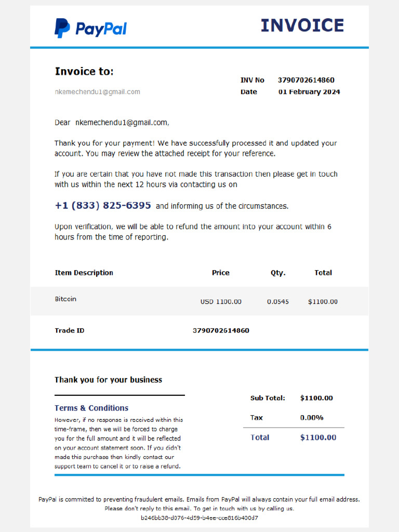Click the PayPal wordmark text
399x532 pixels.
pos(101,29)
